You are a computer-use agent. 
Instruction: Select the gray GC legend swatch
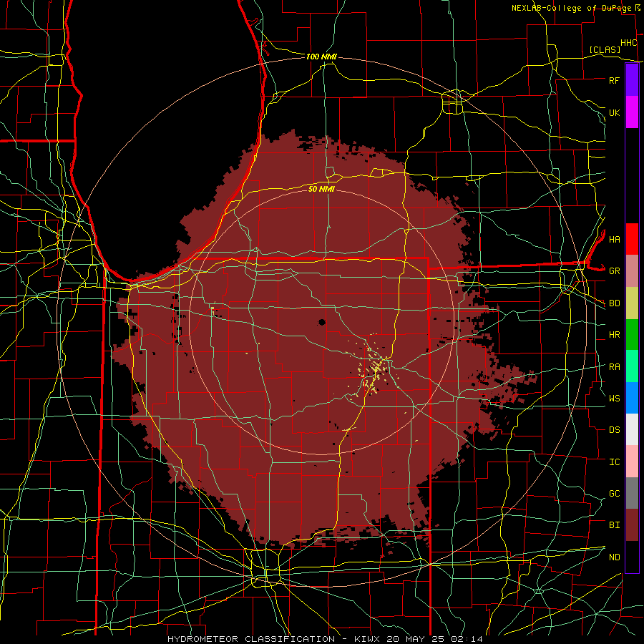pyautogui.click(x=632, y=493)
